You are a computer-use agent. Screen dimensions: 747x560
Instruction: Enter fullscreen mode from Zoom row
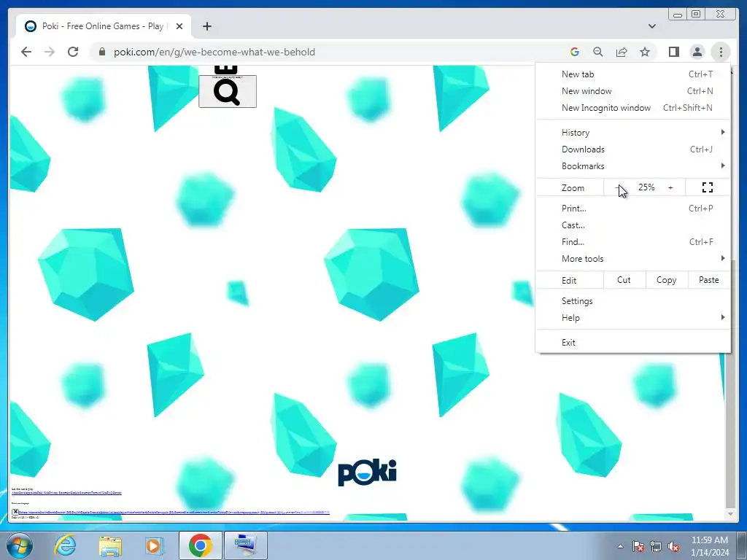(708, 187)
